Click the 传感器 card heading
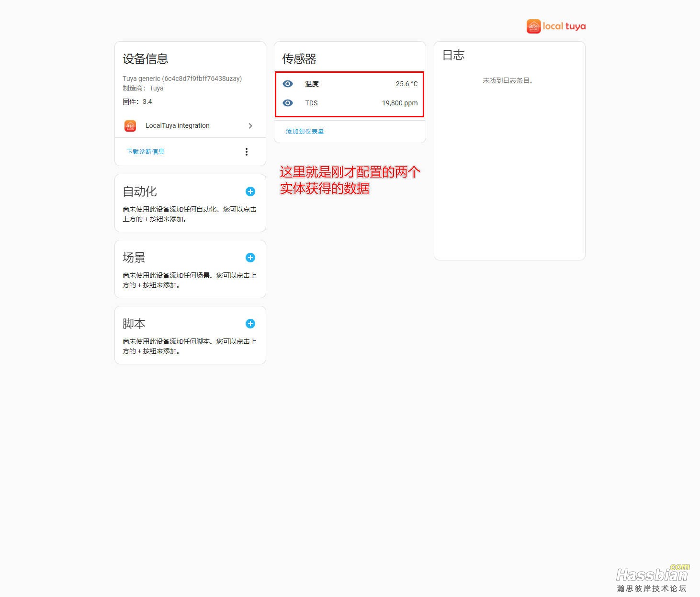 pos(299,59)
